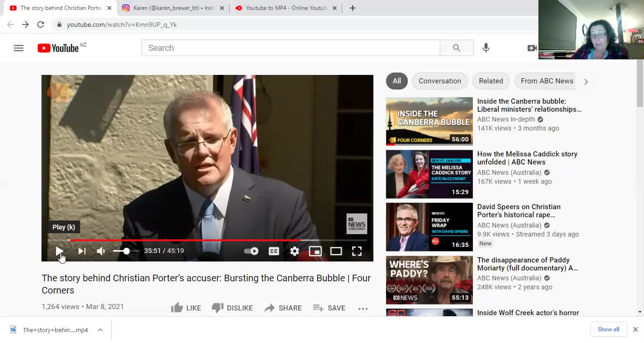Screen dimensions: 644x343
Task: Open 'How the Melissa Caddick story unfolded' link
Action: click(x=527, y=158)
